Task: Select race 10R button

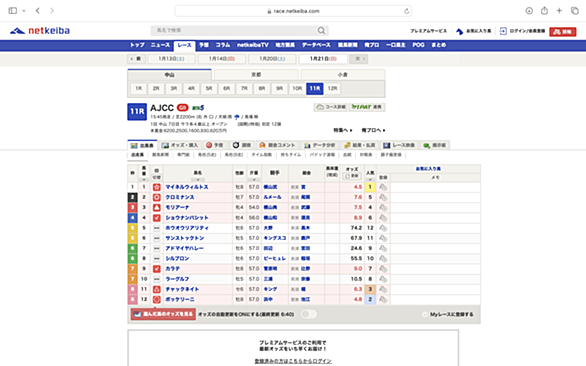Action: click(x=297, y=89)
